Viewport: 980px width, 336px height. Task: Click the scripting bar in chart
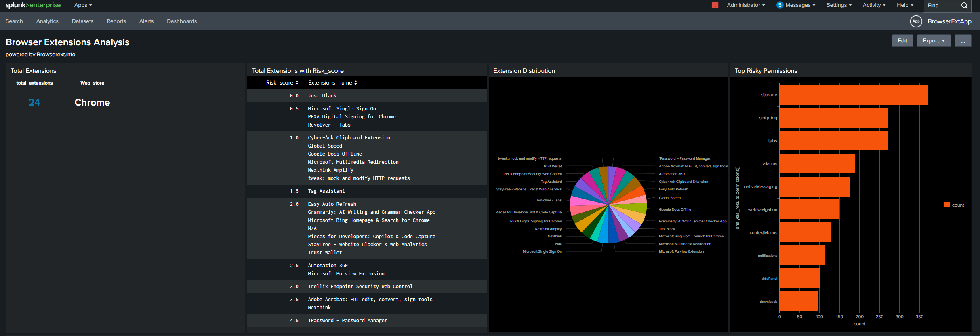(833, 118)
